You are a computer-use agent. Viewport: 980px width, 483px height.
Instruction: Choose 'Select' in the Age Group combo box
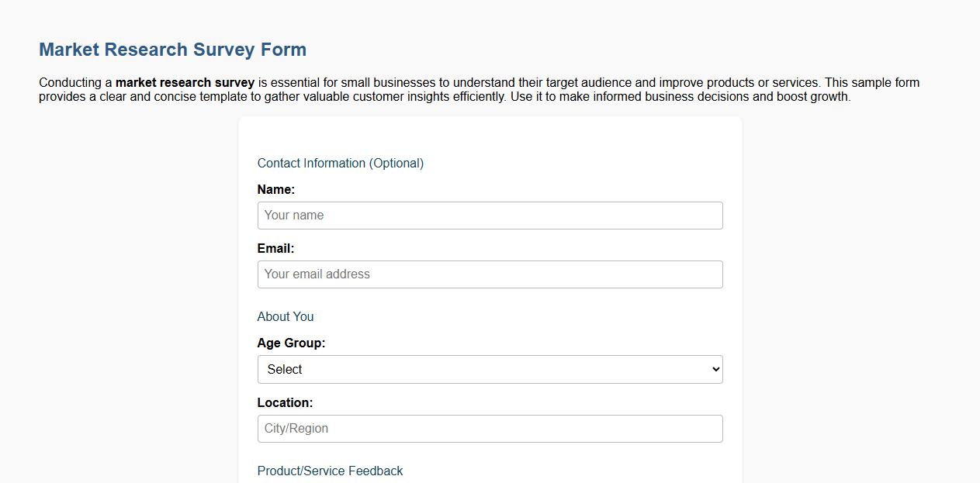click(489, 369)
